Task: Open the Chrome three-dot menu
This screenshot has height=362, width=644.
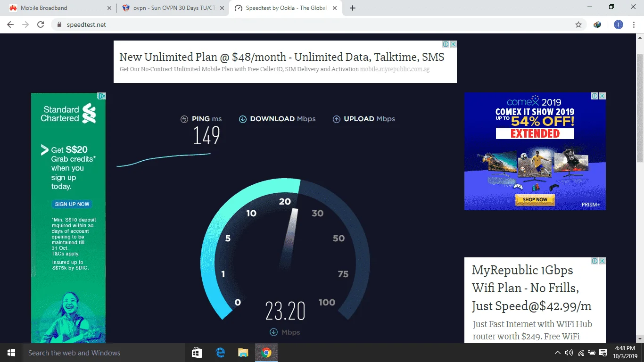Action: point(634,25)
